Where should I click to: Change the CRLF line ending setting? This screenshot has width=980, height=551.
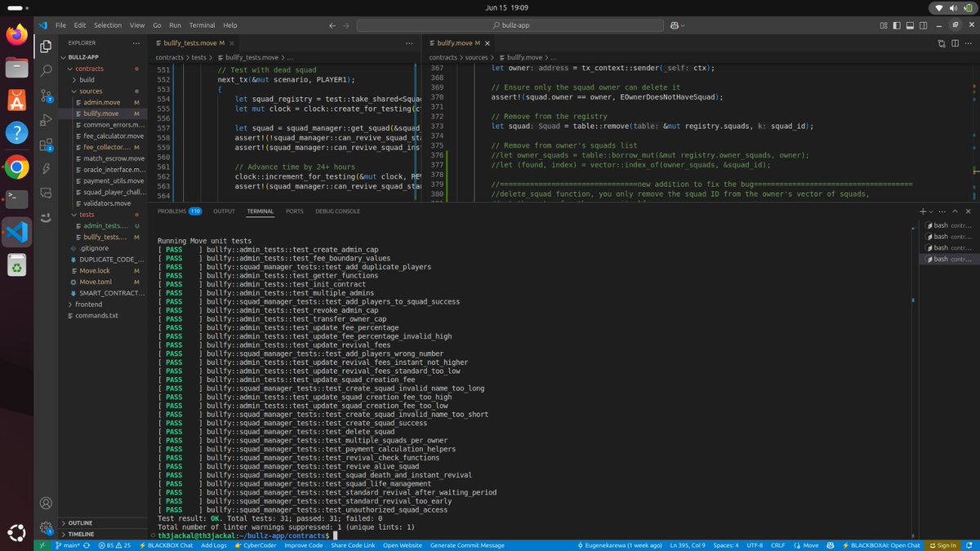pyautogui.click(x=779, y=545)
